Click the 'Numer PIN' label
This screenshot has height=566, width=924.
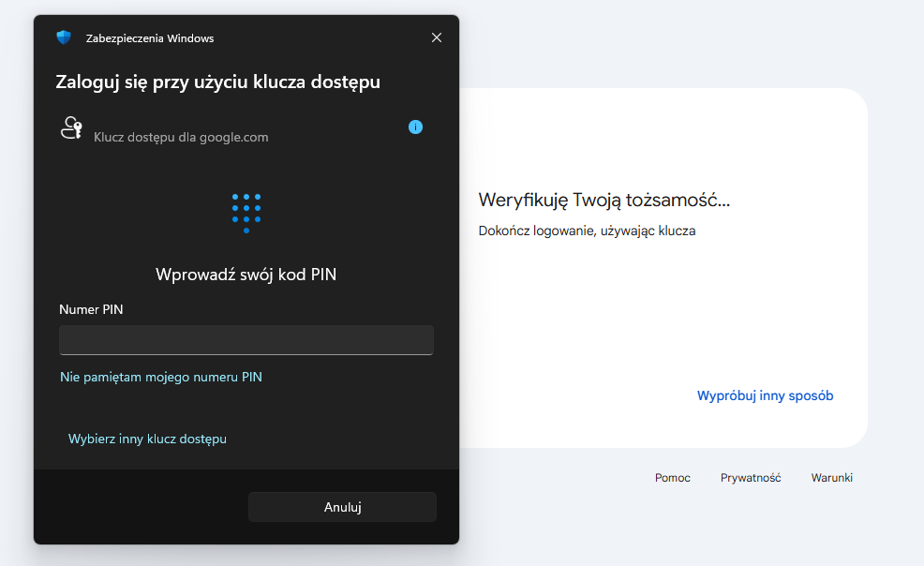91,309
